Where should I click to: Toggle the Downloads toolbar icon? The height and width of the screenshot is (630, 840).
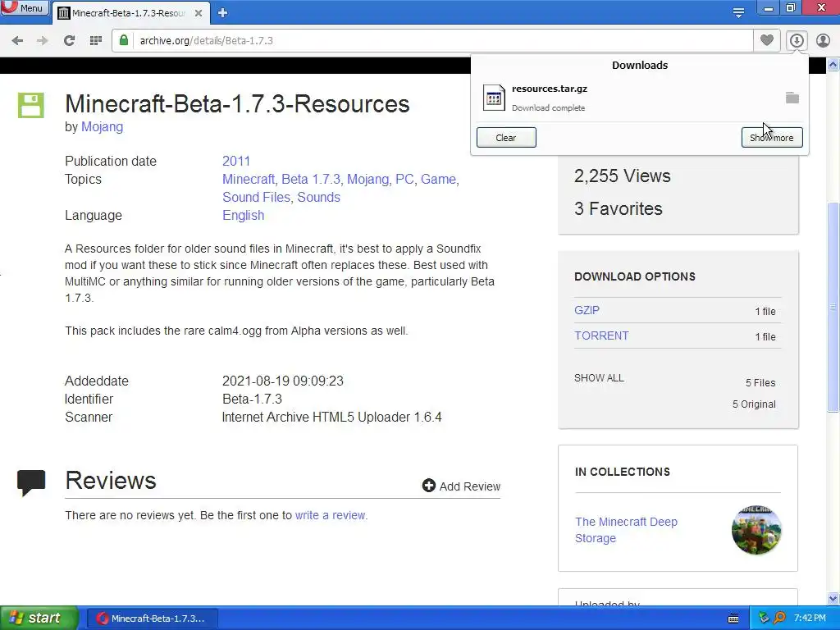[797, 40]
